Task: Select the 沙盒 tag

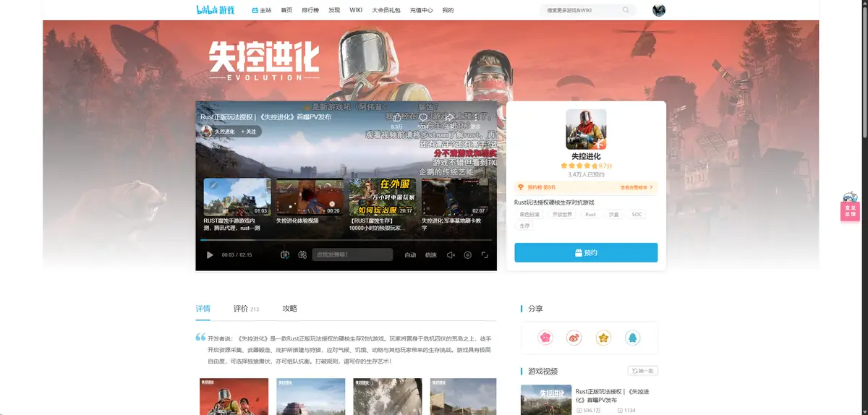Action: [x=613, y=215]
